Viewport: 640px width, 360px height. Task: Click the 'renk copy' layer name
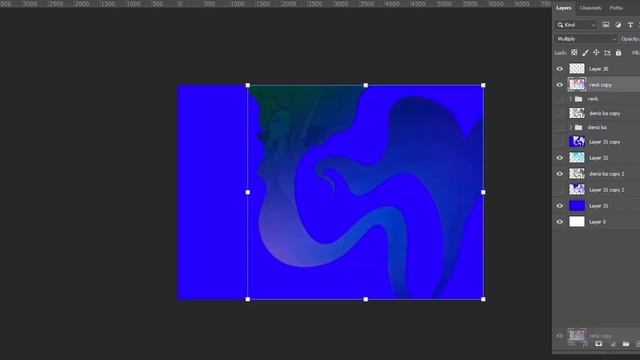coord(600,85)
